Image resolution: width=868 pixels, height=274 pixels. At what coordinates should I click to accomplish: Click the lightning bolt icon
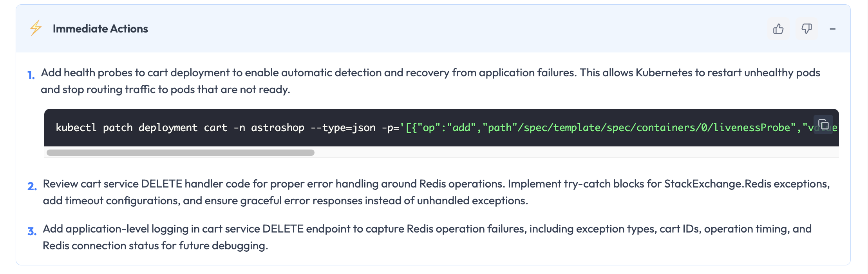[x=36, y=28]
